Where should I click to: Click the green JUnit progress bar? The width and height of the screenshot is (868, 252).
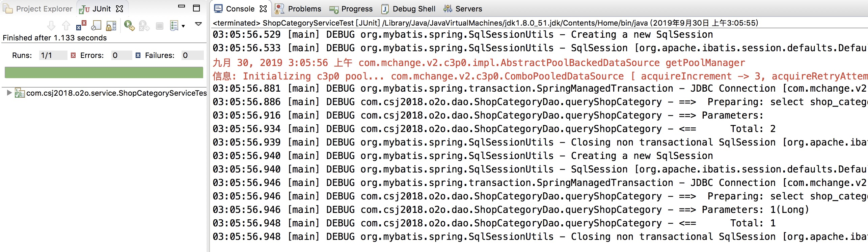(x=104, y=72)
